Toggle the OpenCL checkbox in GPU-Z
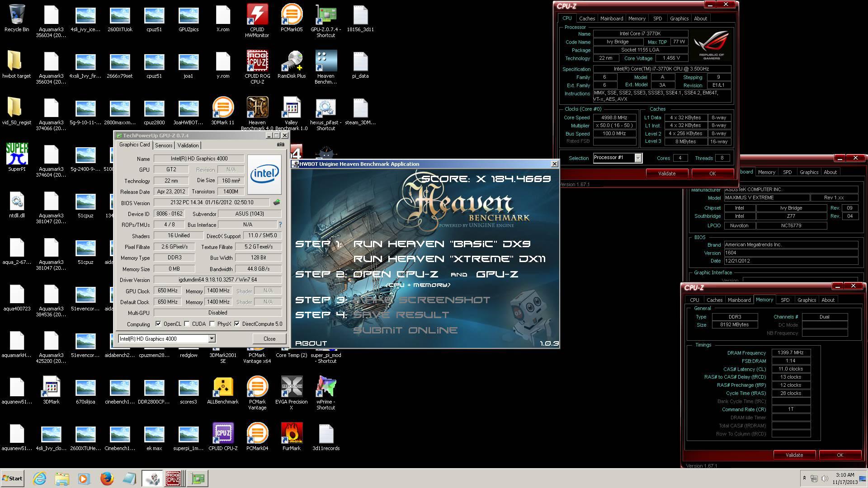 [158, 324]
